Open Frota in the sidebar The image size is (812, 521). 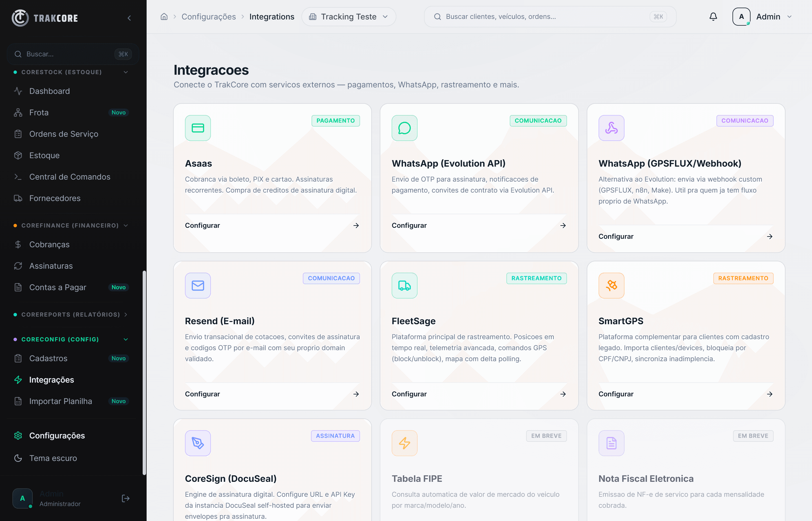[x=71, y=112]
